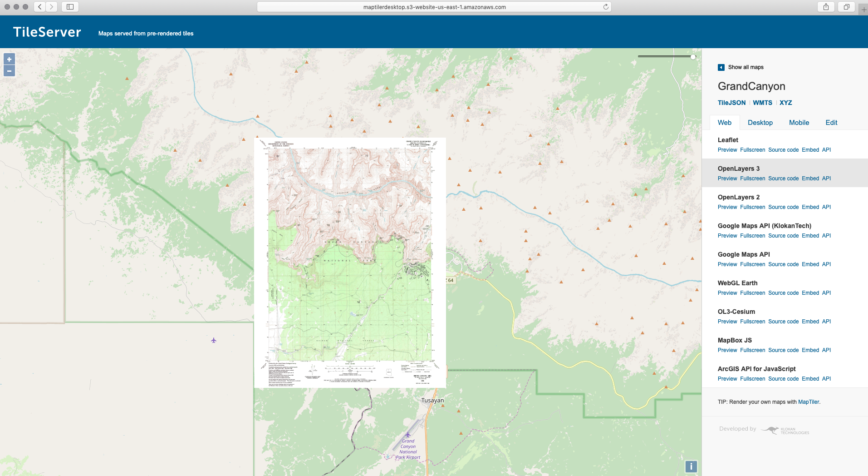Click the Safari address bar

click(434, 7)
